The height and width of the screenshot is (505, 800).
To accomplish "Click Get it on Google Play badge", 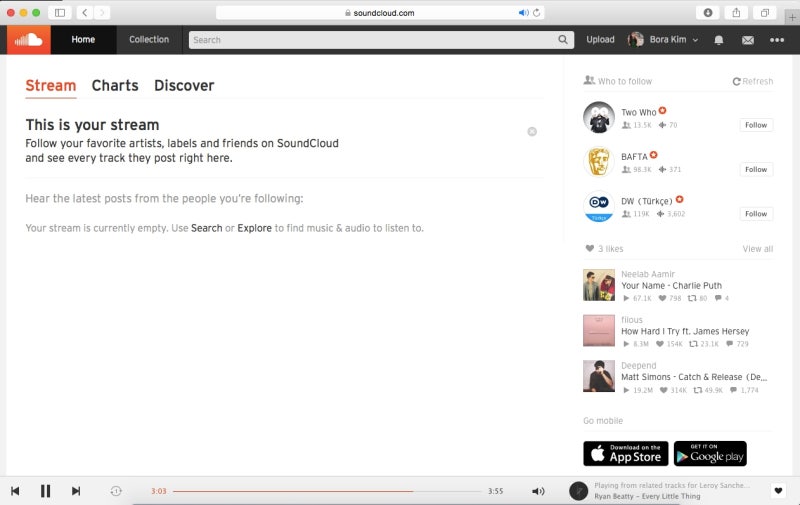I will (710, 453).
